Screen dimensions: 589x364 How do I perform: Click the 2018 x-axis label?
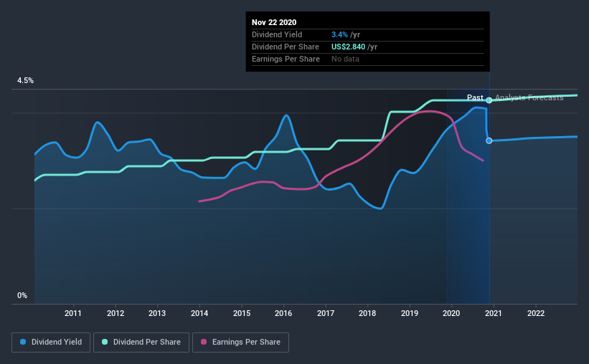[x=367, y=313]
